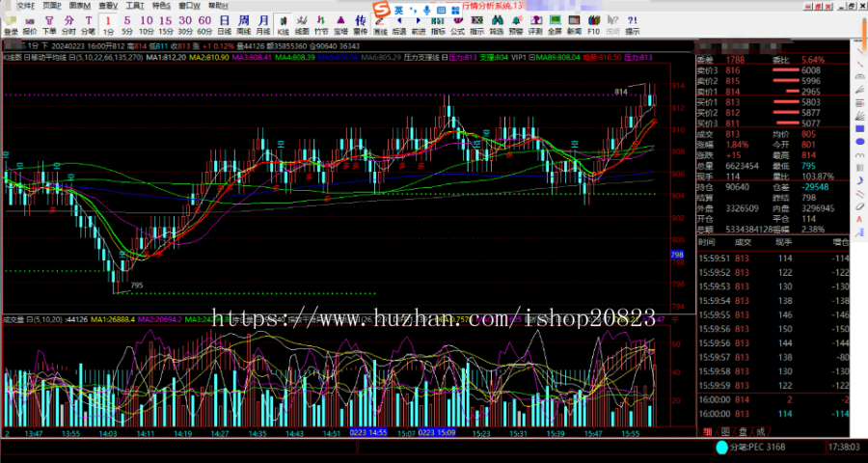Click the 提示 tips icon
Viewport: 868px width, 463px height.
click(632, 25)
